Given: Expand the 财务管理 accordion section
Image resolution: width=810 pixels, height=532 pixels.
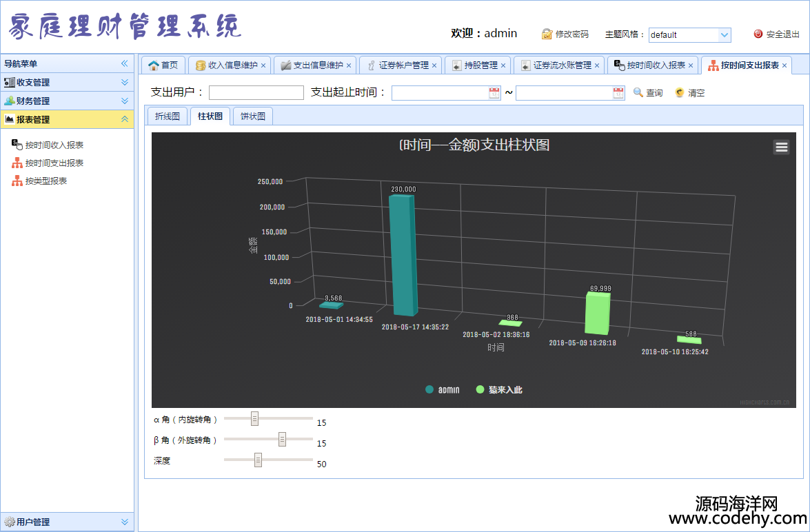Looking at the screenshot, I should pos(67,101).
